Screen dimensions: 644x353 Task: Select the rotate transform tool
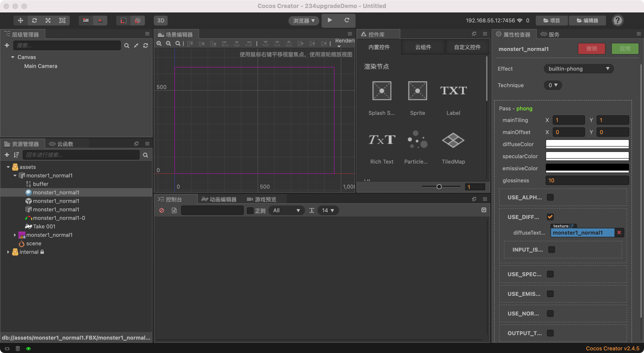[x=35, y=20]
